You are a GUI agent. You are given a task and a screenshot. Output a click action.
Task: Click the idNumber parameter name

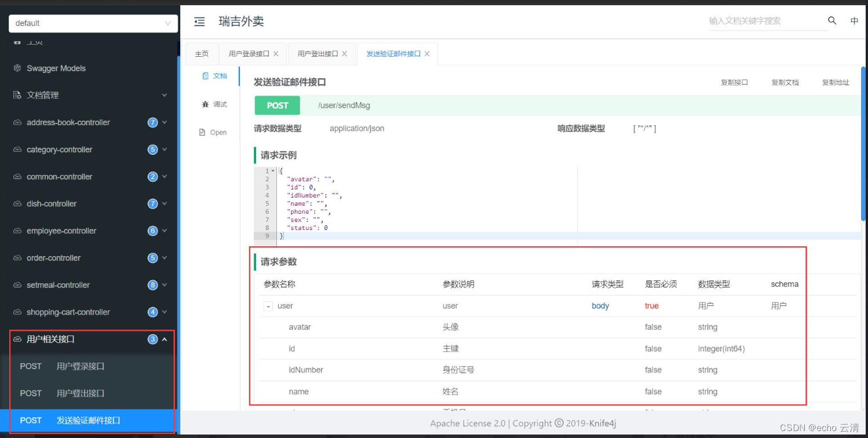click(306, 370)
